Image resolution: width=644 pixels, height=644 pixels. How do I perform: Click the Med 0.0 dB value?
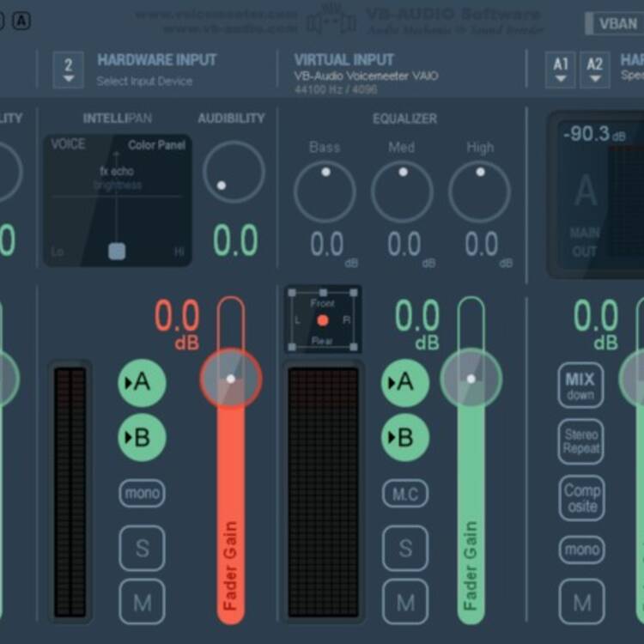[x=404, y=244]
